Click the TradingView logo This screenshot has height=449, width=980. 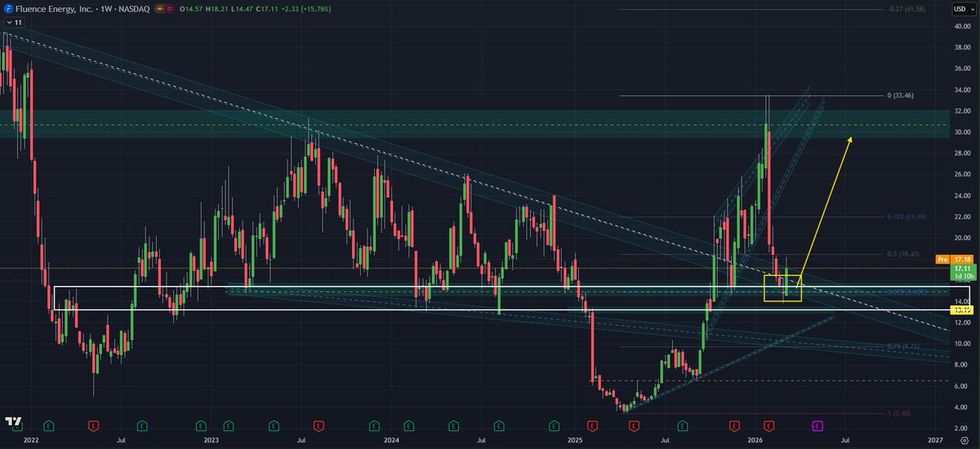pos(13,422)
